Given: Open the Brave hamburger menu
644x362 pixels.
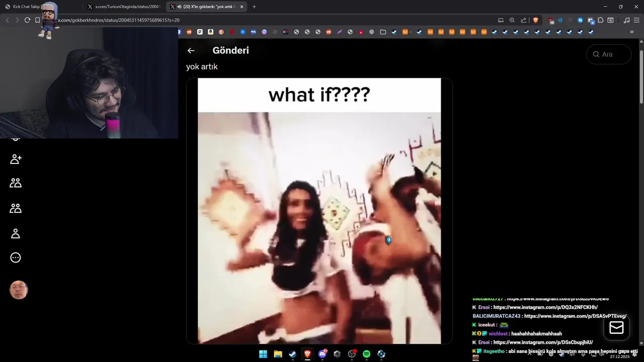Looking at the screenshot, I should pyautogui.click(x=636, y=20).
